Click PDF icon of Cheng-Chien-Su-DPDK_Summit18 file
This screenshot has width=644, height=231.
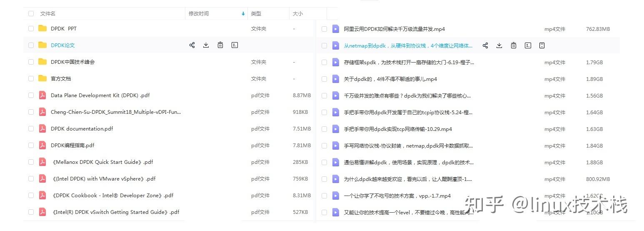tap(42, 112)
